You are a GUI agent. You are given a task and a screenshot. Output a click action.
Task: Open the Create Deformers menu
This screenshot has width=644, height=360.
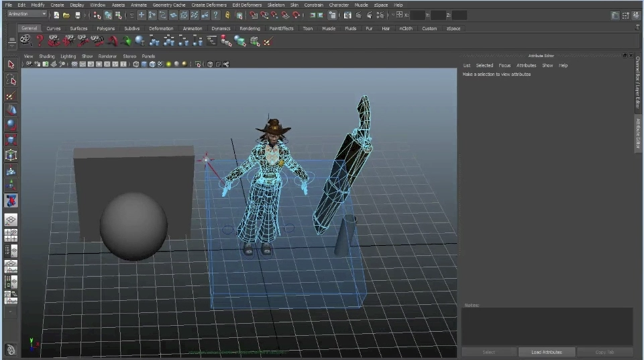(x=209, y=5)
